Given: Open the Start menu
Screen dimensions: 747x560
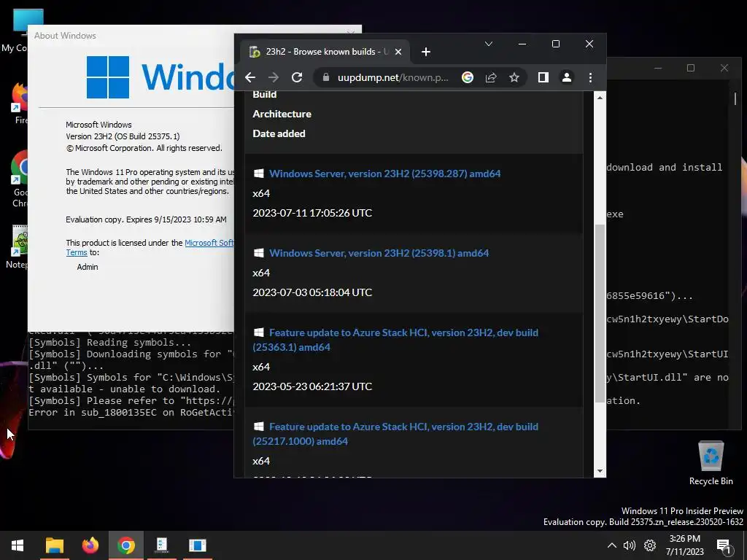Looking at the screenshot, I should tap(18, 545).
